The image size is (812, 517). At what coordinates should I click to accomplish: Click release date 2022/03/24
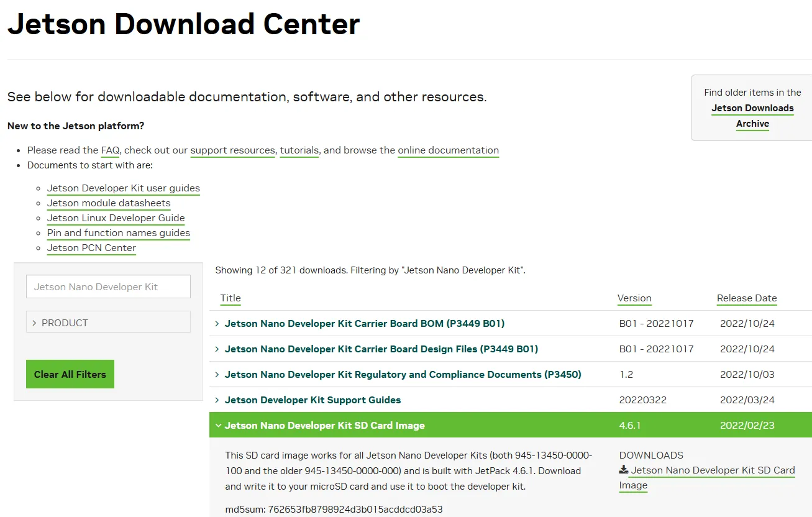tap(747, 400)
